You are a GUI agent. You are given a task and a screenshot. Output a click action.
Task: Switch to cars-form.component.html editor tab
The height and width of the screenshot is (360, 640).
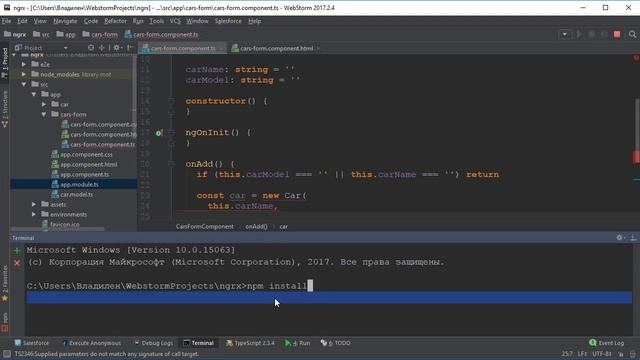click(x=276, y=48)
